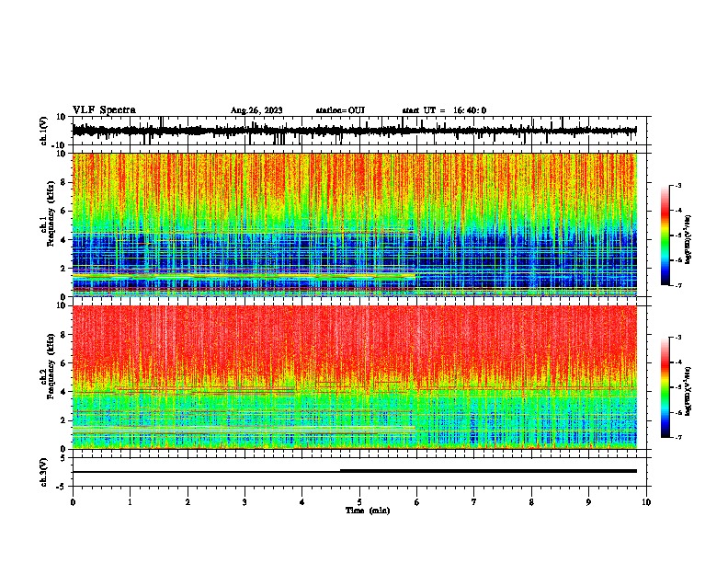The width and height of the screenshot is (728, 563).
Task: Click the time axis tick label '10'
Action: click(x=646, y=502)
